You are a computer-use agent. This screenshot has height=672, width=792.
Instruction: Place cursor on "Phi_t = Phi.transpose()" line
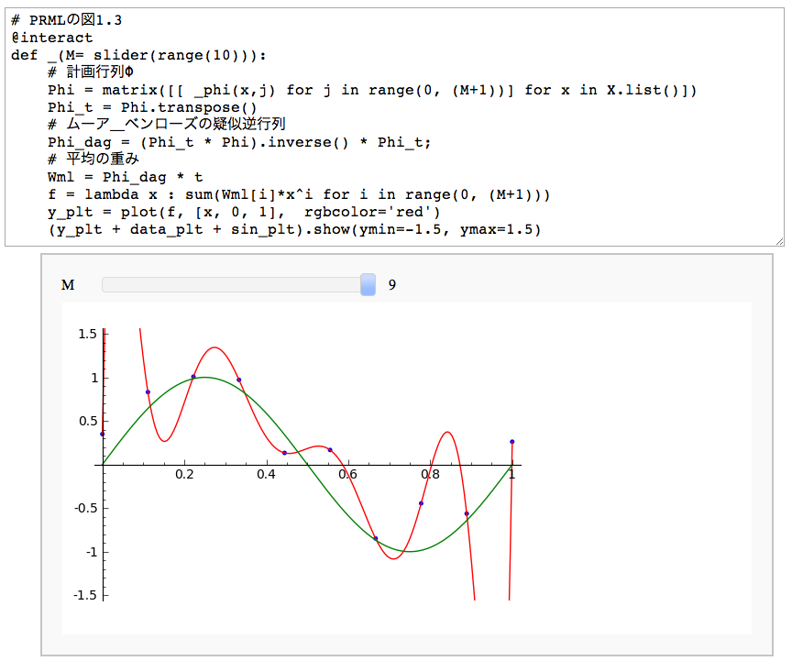(x=152, y=107)
